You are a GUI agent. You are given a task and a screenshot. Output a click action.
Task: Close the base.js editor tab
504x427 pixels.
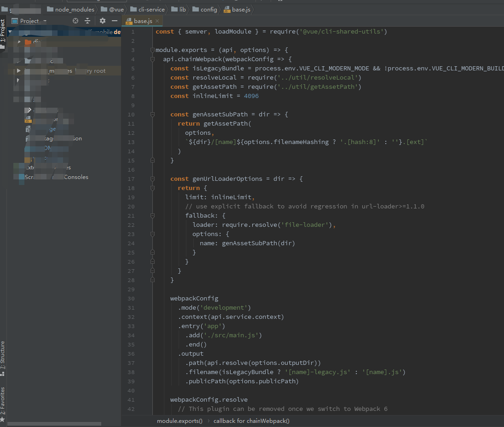(157, 21)
